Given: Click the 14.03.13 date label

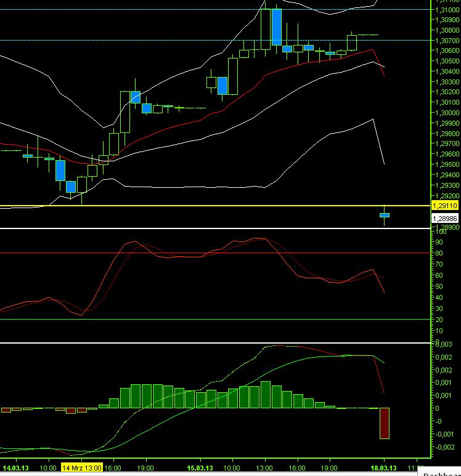Looking at the screenshot, I should 15,468.
